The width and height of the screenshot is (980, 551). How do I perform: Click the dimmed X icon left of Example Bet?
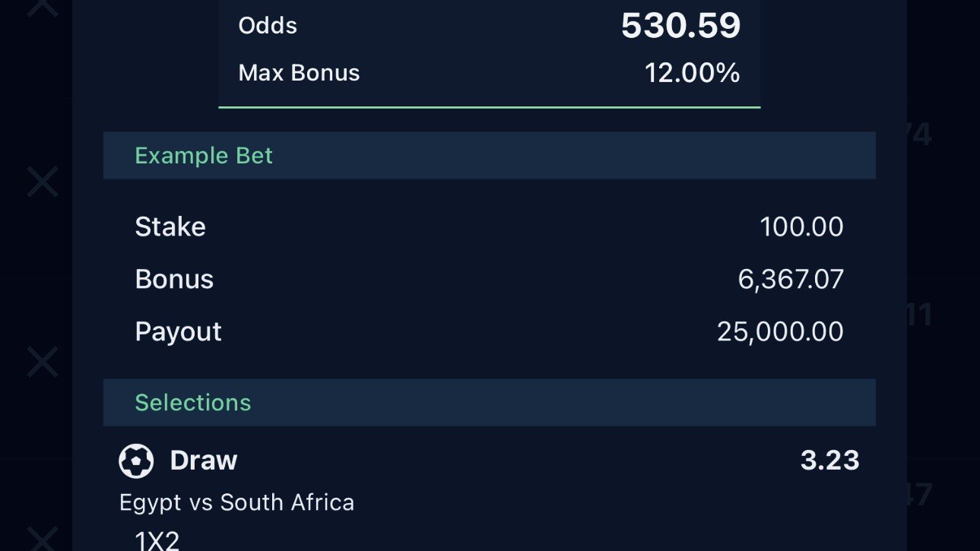tap(43, 182)
